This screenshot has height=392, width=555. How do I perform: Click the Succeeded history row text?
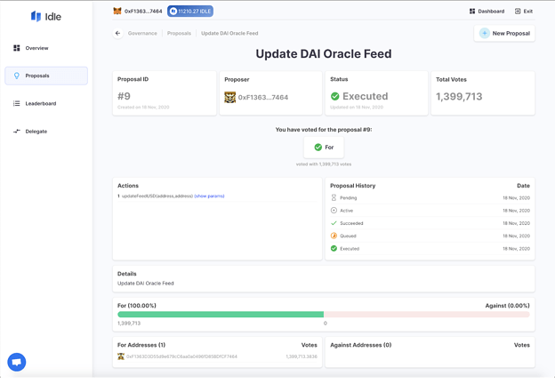point(351,223)
